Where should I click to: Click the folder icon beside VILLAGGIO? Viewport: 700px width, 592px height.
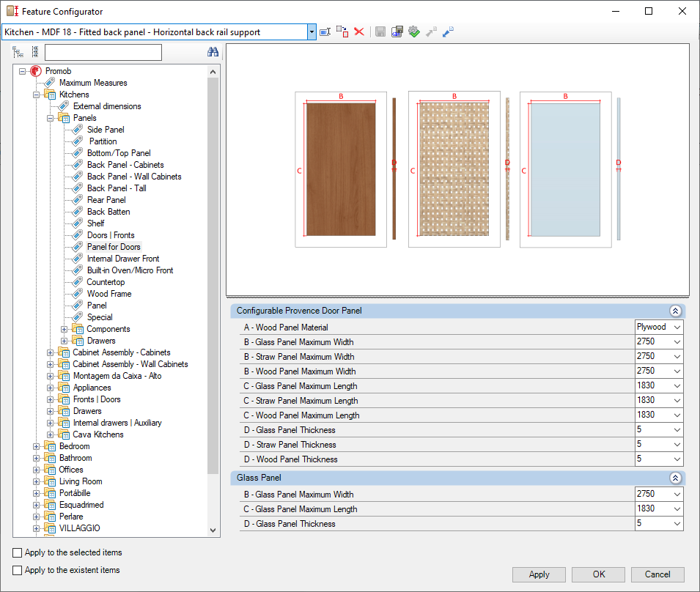point(50,528)
